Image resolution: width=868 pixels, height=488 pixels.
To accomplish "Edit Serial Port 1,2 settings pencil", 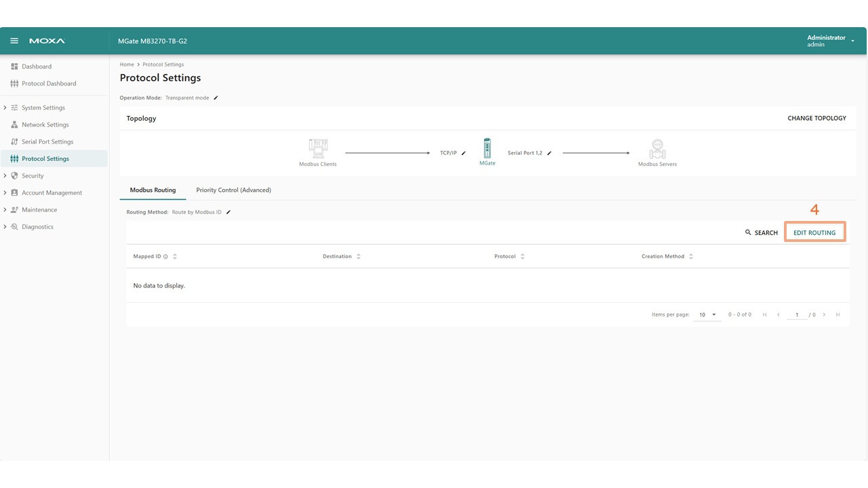I will (549, 153).
